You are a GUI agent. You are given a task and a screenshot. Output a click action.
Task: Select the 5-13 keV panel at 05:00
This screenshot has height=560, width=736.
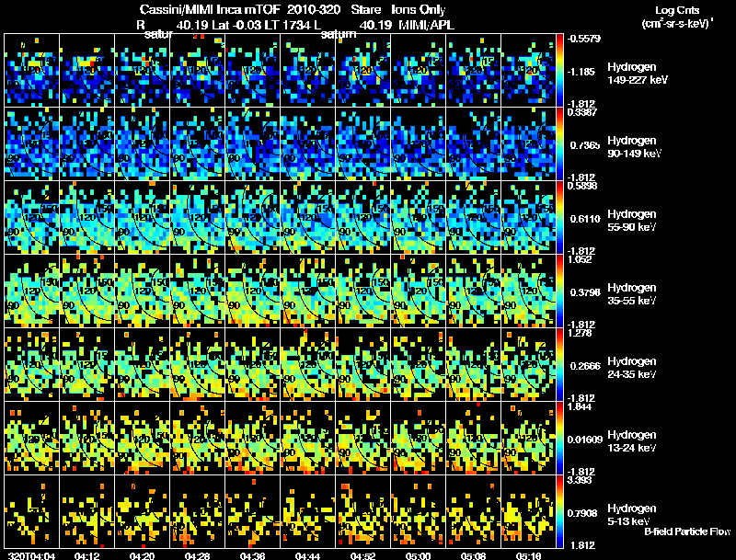[419, 511]
